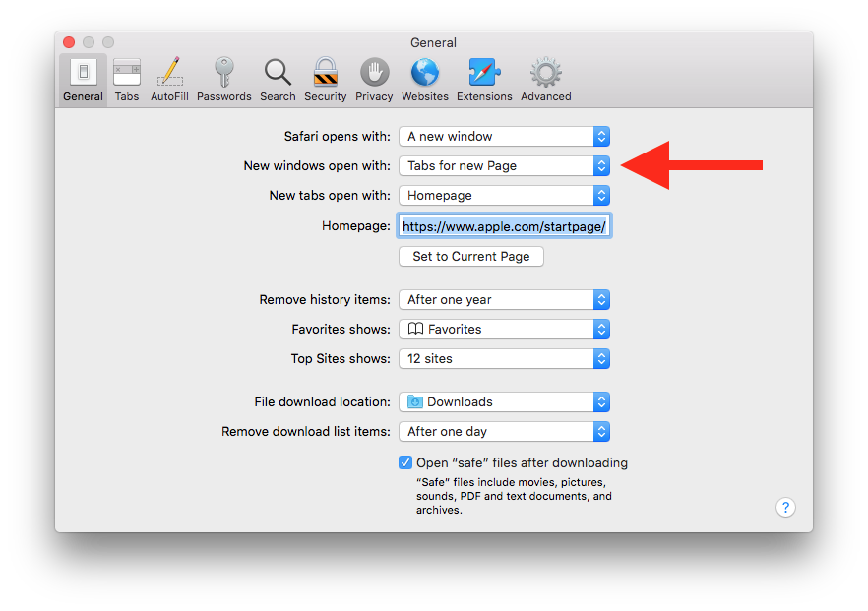Open the AutoFill pencil preferences pane
Viewport: 868px width, 611px height.
tap(170, 80)
